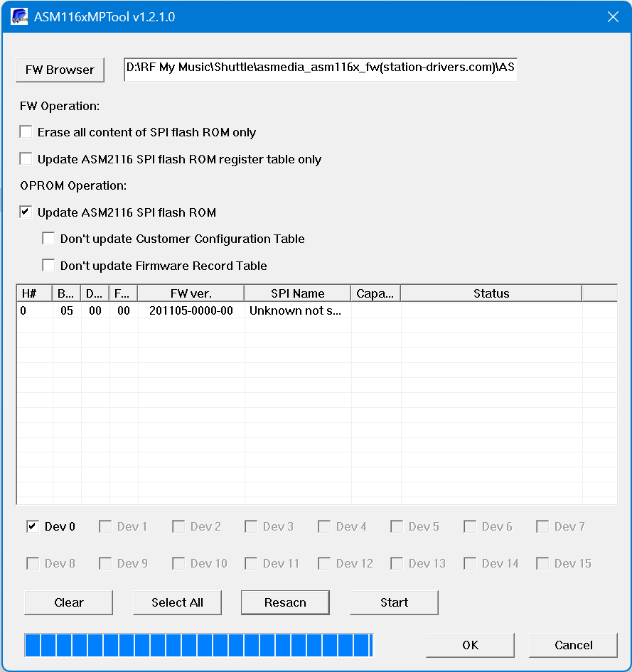Check Update ASM2116 SPI flash ROM register table only
Screen dimensions: 632x672
pyautogui.click(x=26, y=159)
